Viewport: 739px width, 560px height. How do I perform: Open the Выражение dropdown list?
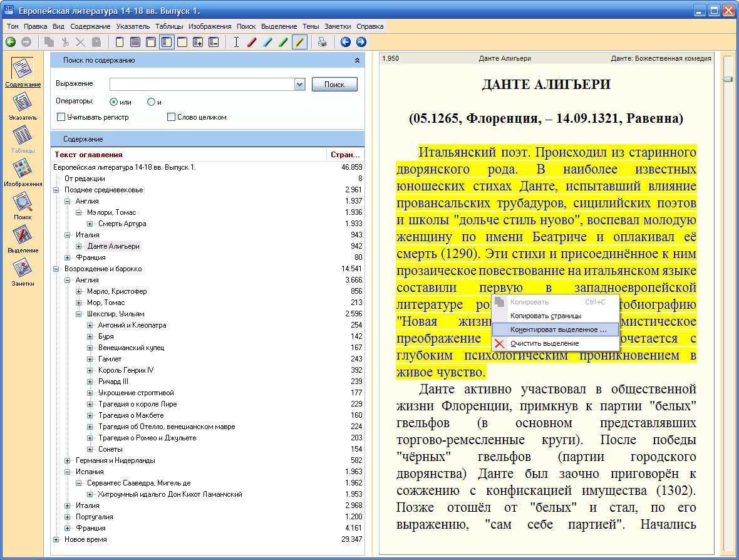click(300, 85)
